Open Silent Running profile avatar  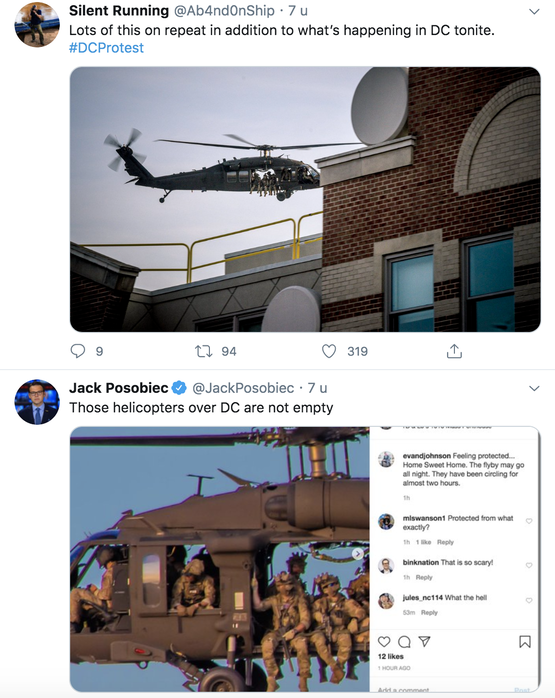(37, 25)
